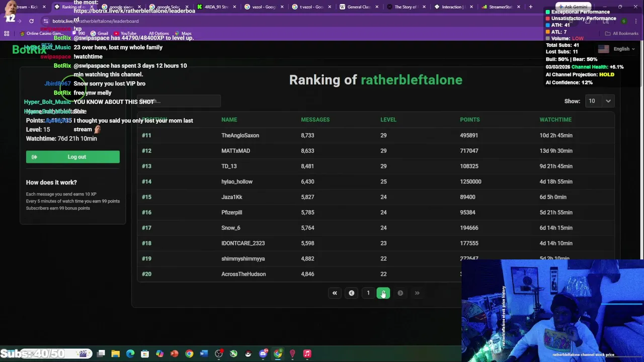Select user MATTxMAD in the ranking

235,151
